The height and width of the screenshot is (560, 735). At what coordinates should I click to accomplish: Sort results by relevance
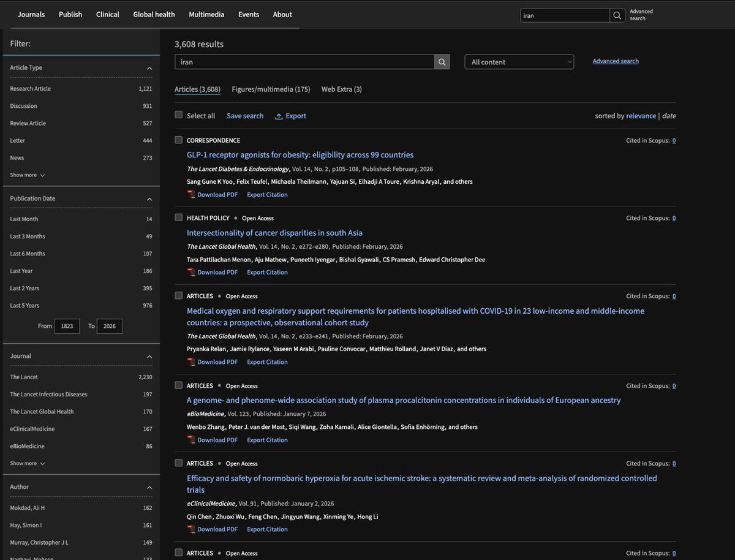(x=641, y=116)
